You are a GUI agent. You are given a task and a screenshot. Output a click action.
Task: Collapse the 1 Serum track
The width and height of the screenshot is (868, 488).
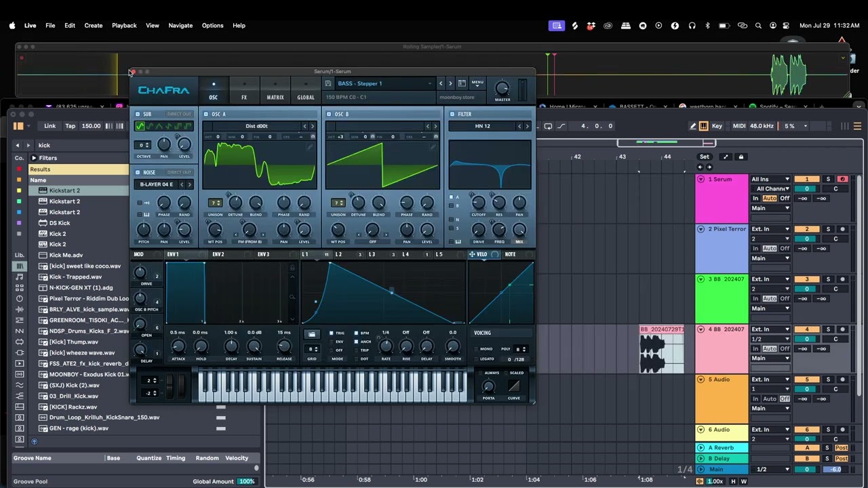point(701,180)
